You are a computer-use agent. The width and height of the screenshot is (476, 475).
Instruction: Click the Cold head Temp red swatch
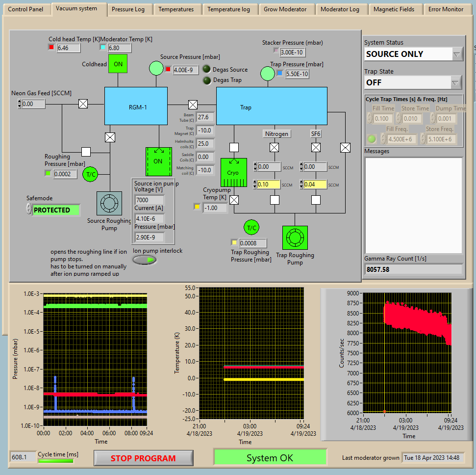click(x=51, y=47)
